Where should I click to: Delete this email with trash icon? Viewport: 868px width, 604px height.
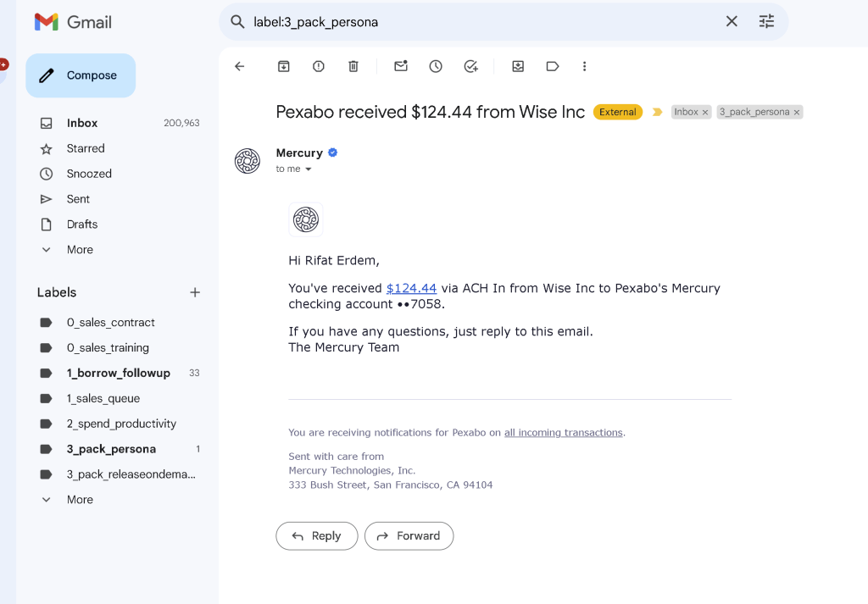353,66
